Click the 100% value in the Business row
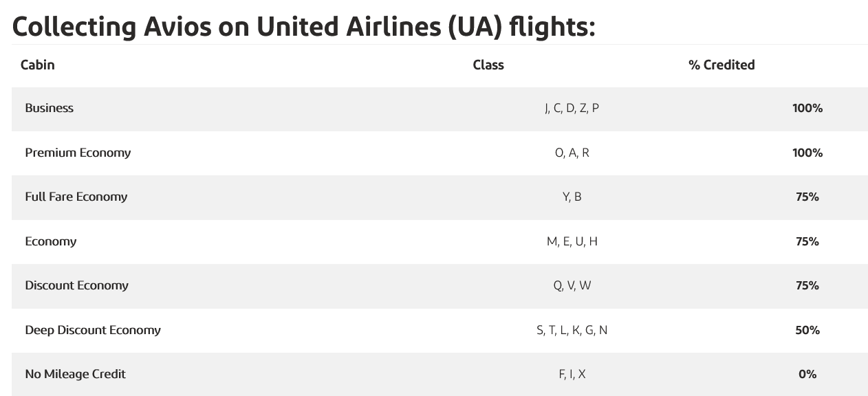Image resolution: width=868 pixels, height=396 pixels. click(x=807, y=108)
